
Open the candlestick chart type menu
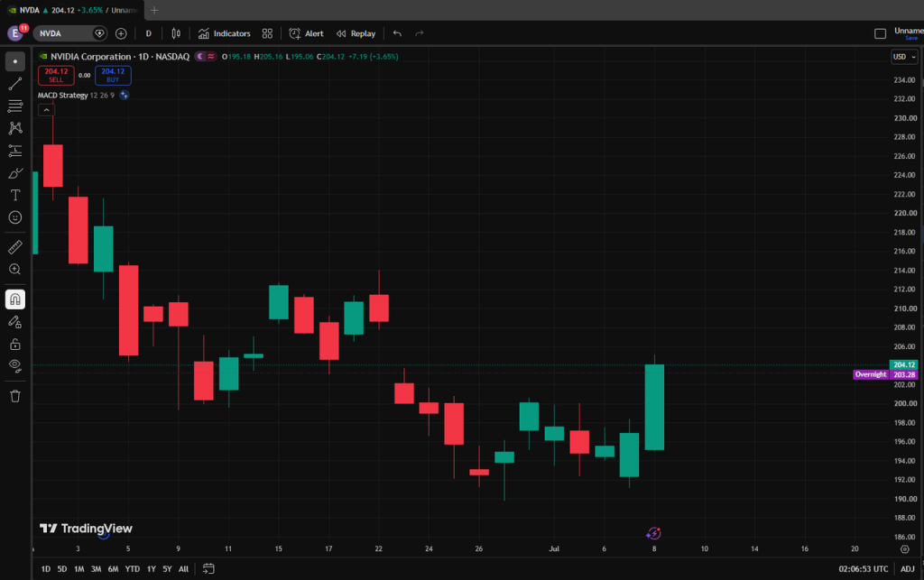(176, 33)
